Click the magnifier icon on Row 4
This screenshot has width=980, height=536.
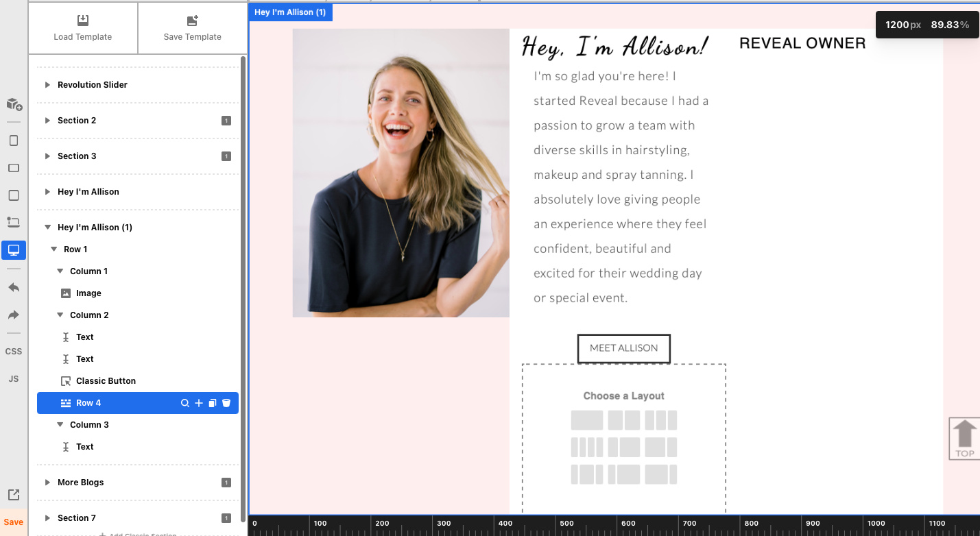click(184, 403)
